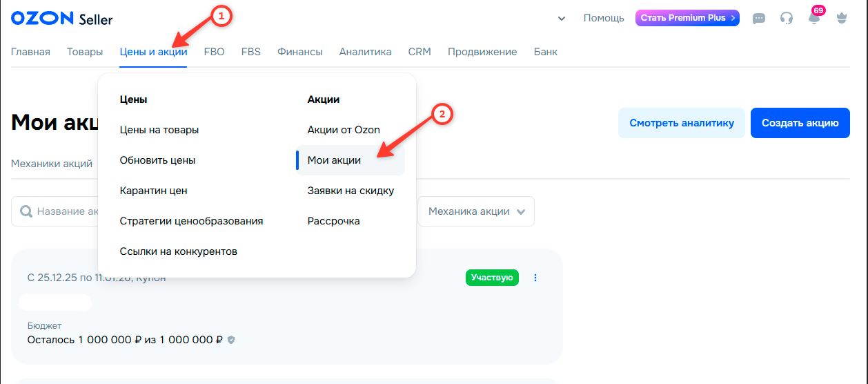Viewport: 868px width, 384px height.
Task: Click the Создать акцию button
Action: (x=800, y=123)
